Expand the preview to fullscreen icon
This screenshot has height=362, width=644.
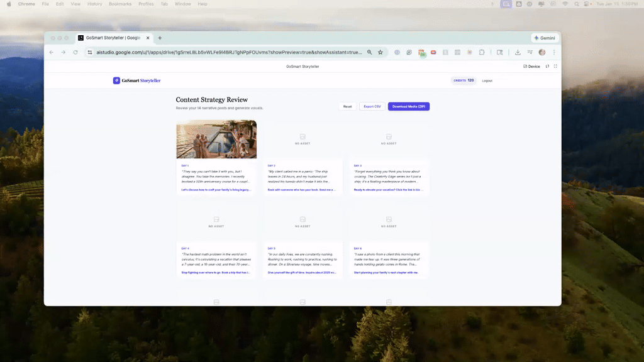(555, 66)
